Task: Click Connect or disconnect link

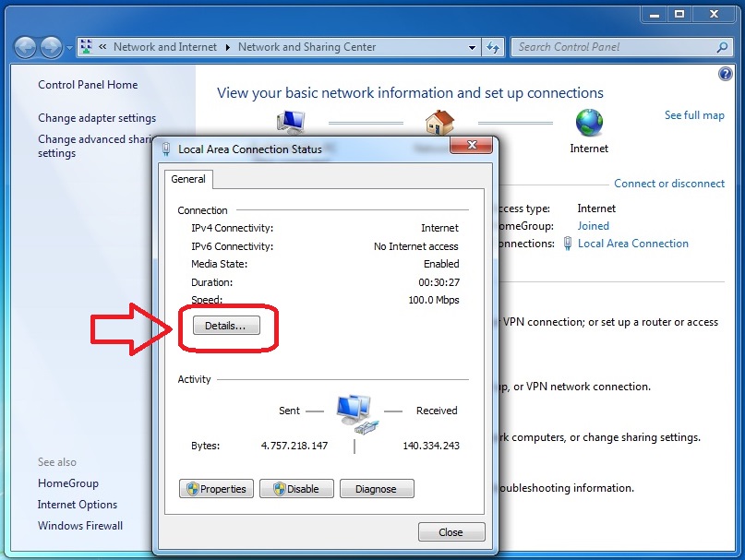Action: (669, 184)
